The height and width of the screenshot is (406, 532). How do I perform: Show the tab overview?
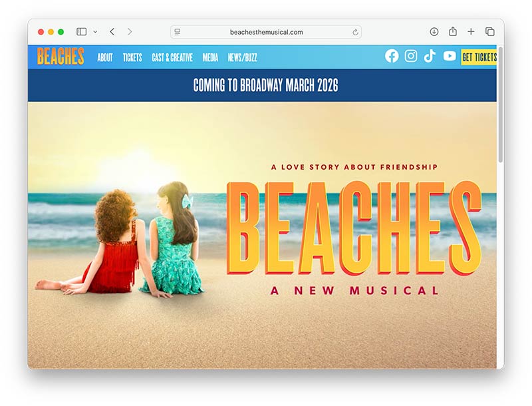(489, 32)
